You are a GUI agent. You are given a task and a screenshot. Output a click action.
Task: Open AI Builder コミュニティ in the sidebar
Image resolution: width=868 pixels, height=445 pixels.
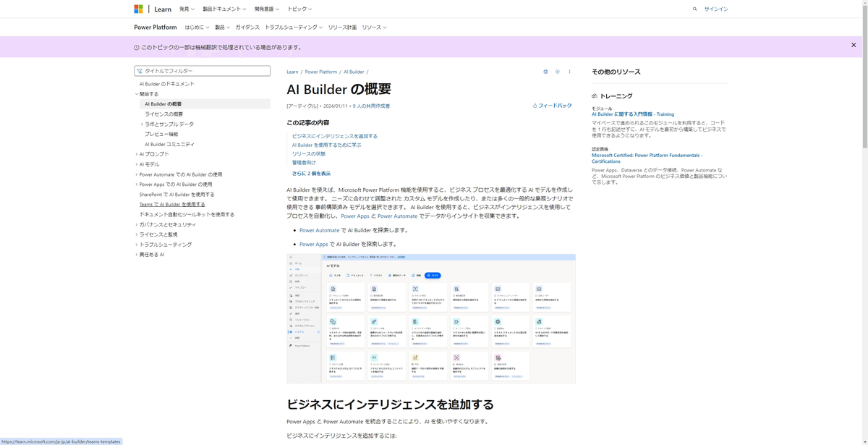click(x=169, y=144)
